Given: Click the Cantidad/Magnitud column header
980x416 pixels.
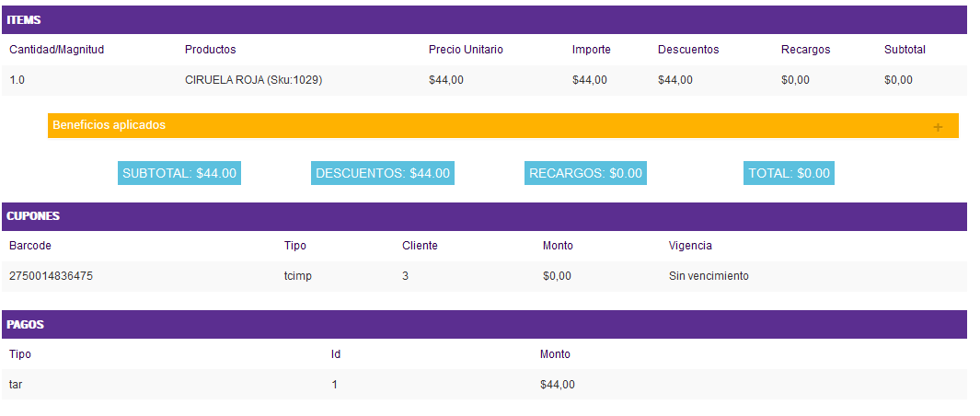Looking at the screenshot, I should click(x=56, y=50).
